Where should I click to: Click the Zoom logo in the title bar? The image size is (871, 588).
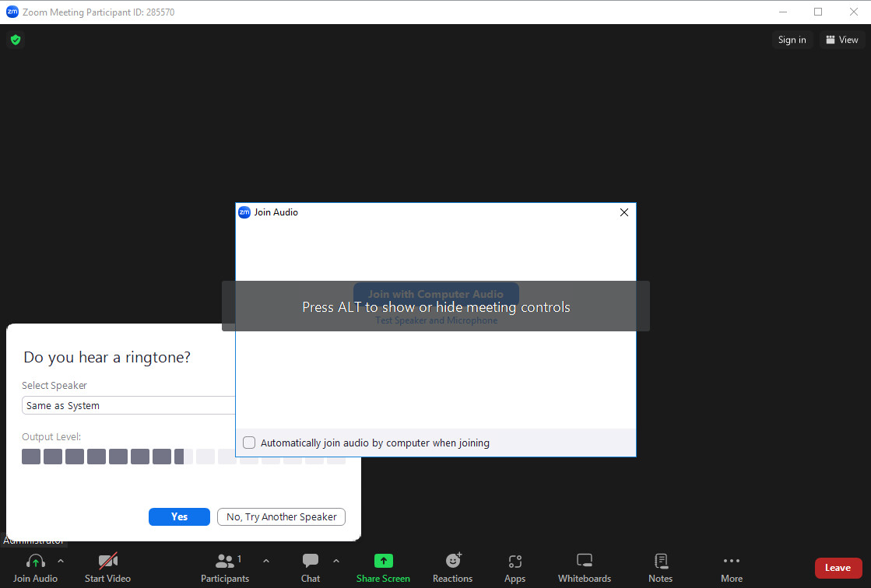point(12,12)
